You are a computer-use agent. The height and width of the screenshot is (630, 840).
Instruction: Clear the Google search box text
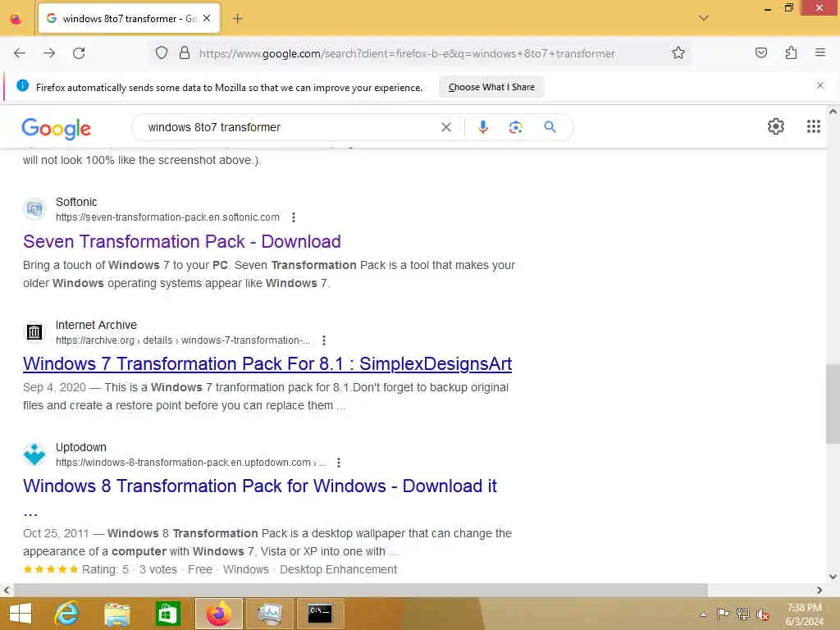pos(445,127)
